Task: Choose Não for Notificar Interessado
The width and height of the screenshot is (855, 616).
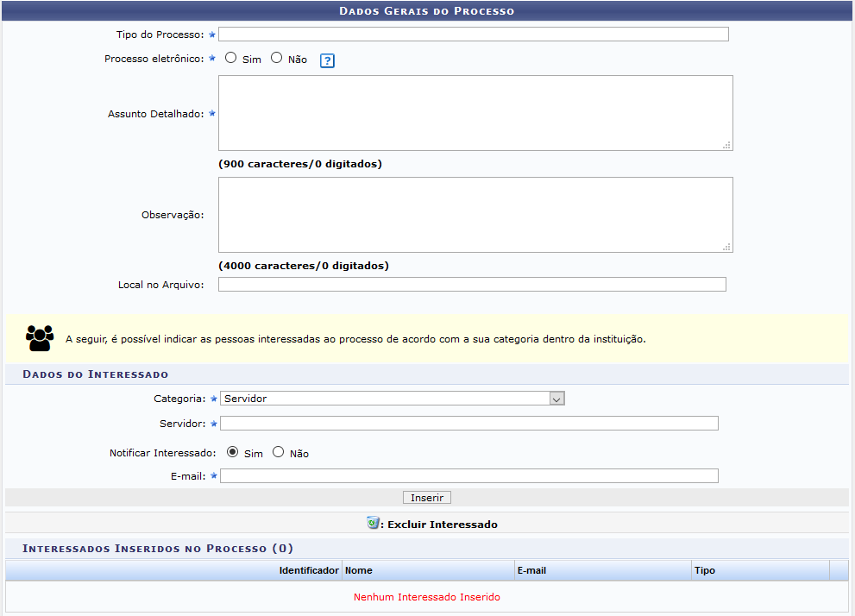Action: point(279,451)
